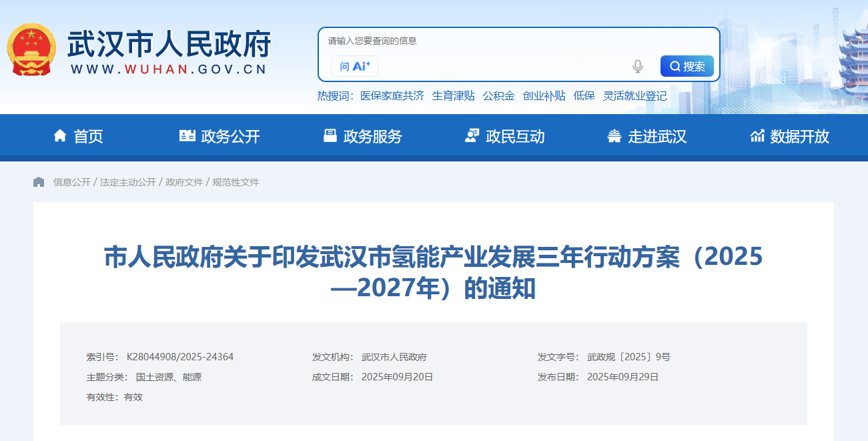The image size is (868, 441).
Task: Click the breadcrumb home icon
Action: coord(39,182)
